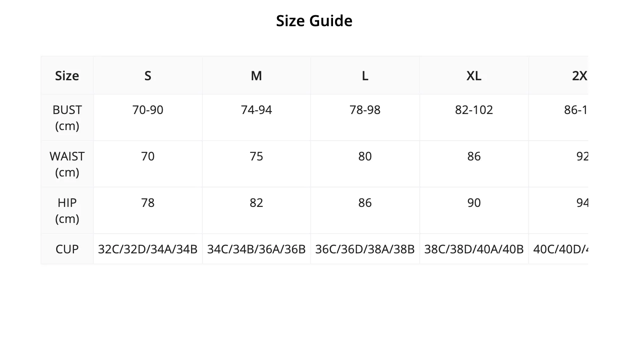628x364 pixels.
Task: Click the waist value 86 cell
Action: point(474,164)
